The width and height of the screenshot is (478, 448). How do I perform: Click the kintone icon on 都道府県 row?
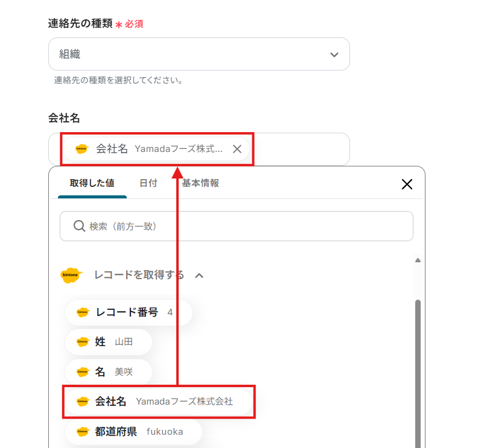(x=83, y=432)
